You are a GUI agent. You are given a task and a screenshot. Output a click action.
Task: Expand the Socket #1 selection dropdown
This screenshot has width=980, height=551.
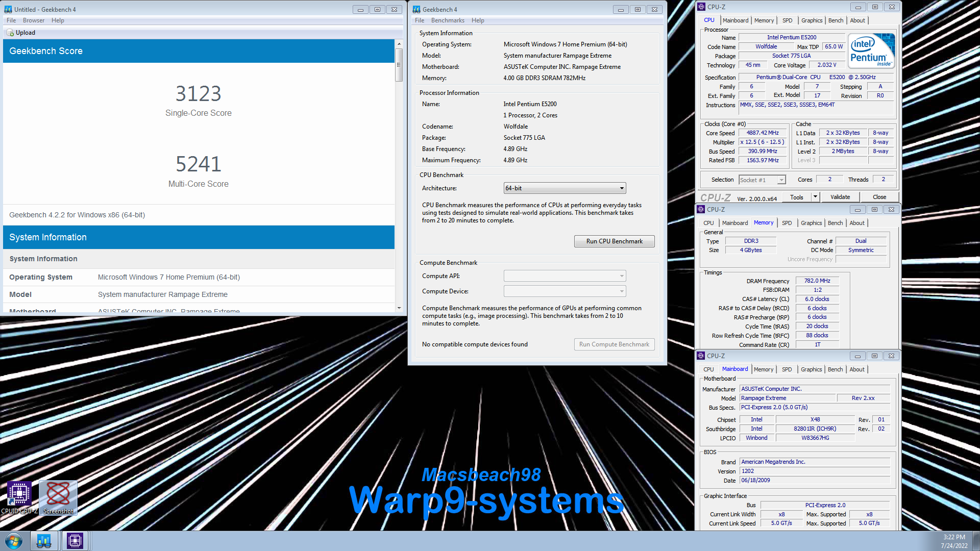click(x=762, y=180)
